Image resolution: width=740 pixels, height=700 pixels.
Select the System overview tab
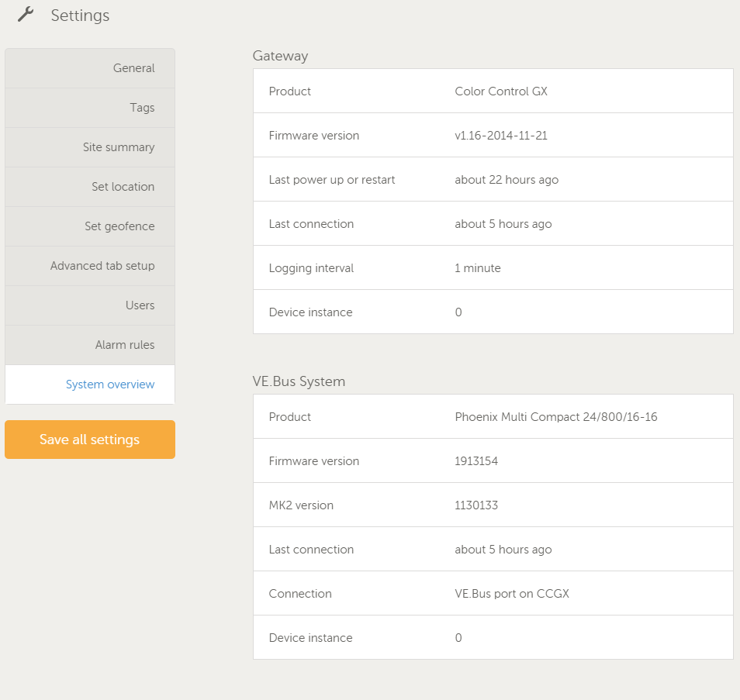[90, 384]
